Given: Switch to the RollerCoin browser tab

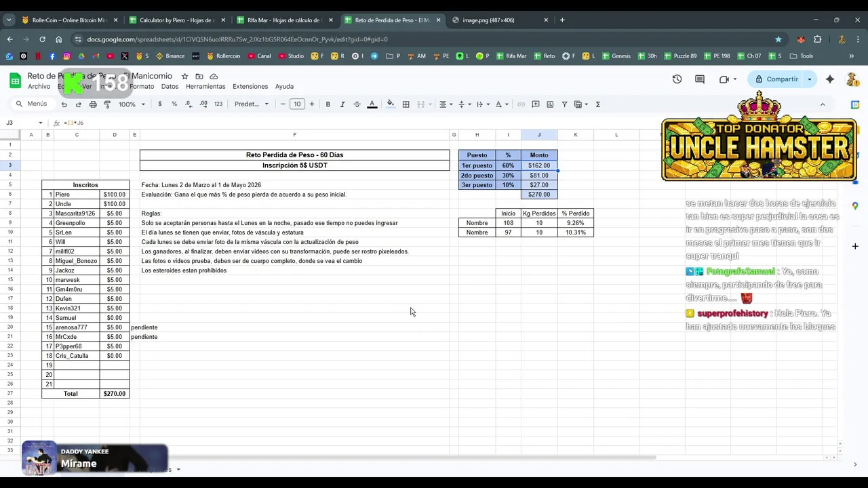Looking at the screenshot, I should [x=71, y=20].
